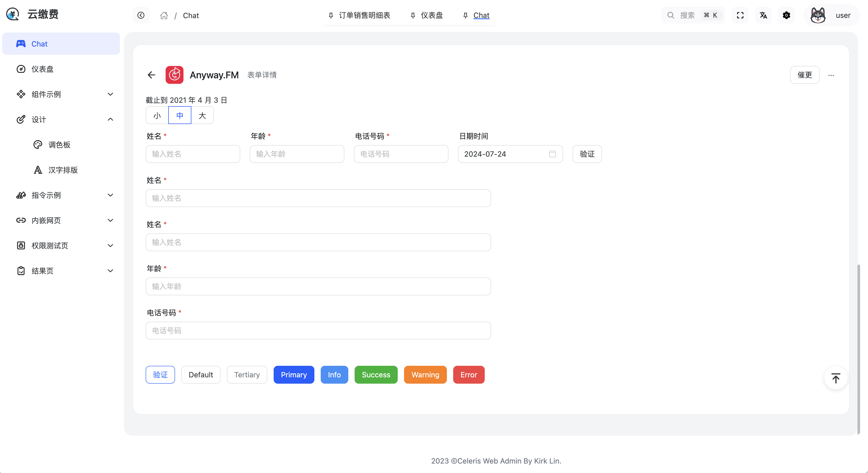Image resolution: width=868 pixels, height=473 pixels.
Task: Open the calendar icon in date field
Action: pos(552,154)
